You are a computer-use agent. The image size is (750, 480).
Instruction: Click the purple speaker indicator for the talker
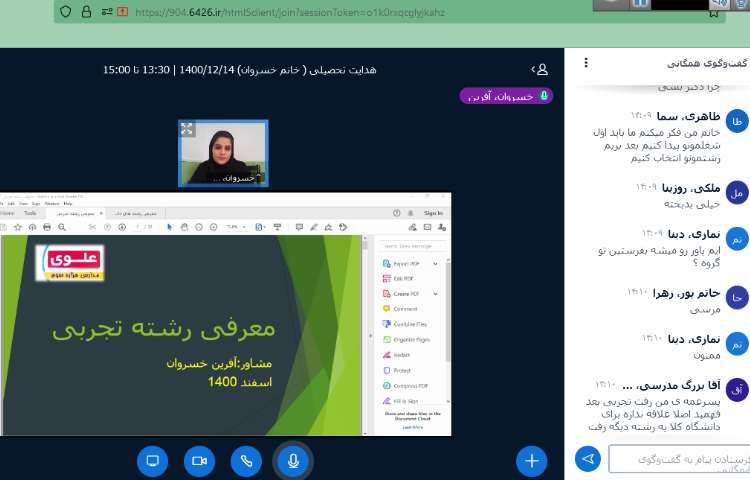506,96
